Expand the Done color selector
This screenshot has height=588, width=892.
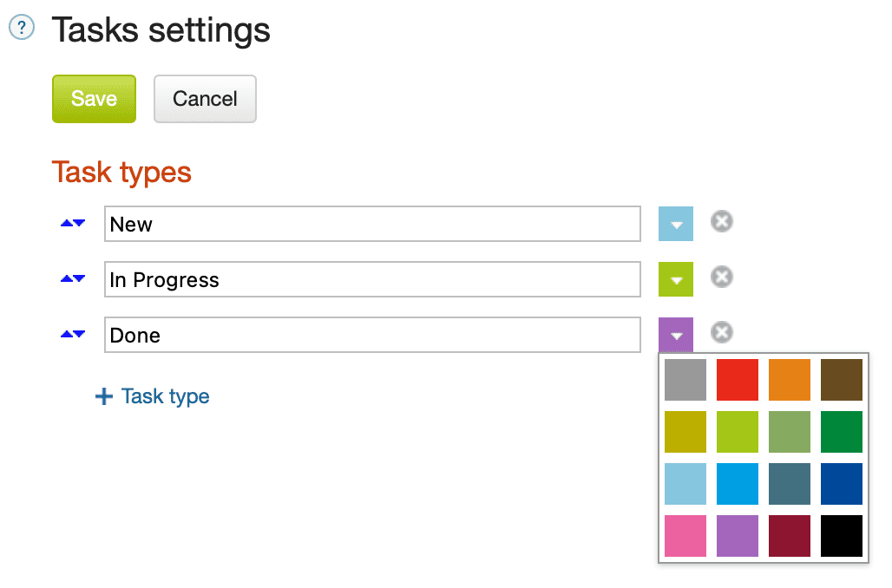pyautogui.click(x=676, y=334)
